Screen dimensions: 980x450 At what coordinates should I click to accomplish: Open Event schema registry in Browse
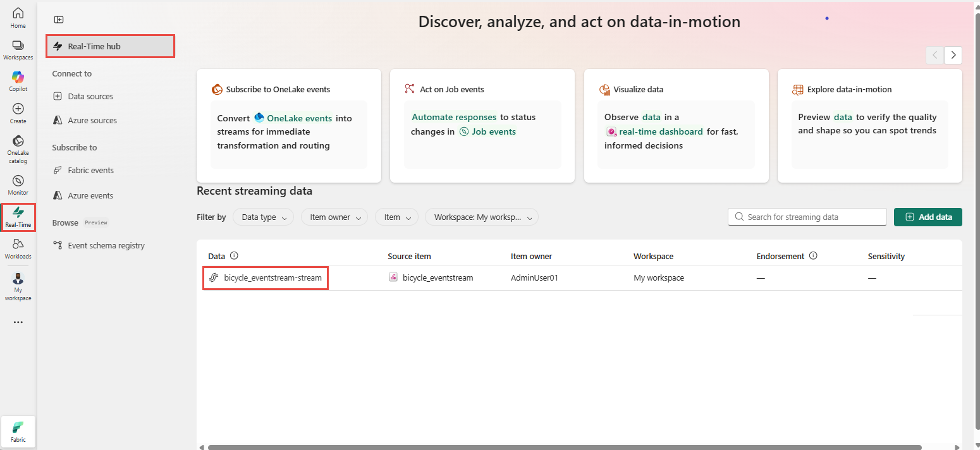tap(106, 246)
